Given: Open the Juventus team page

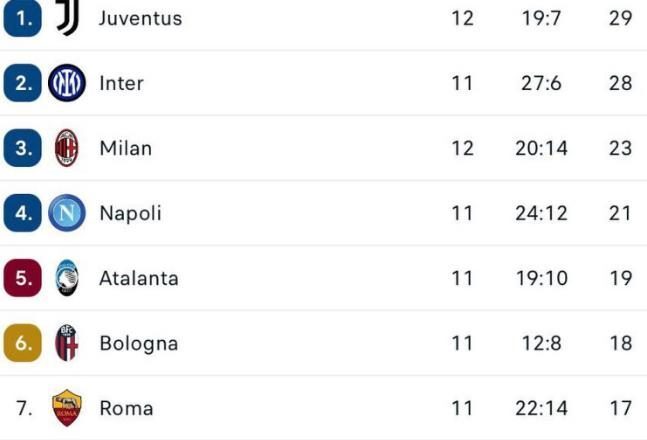Looking at the screenshot, I should click(x=141, y=18).
